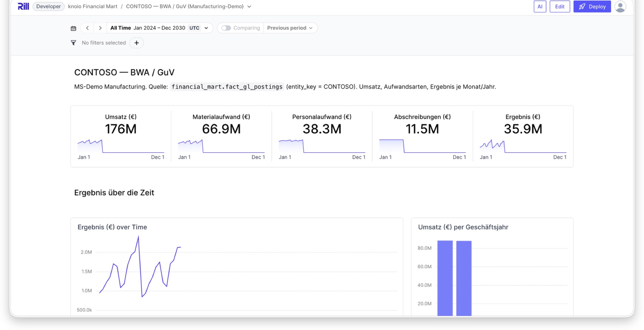Click the filter funnel icon

(x=73, y=43)
